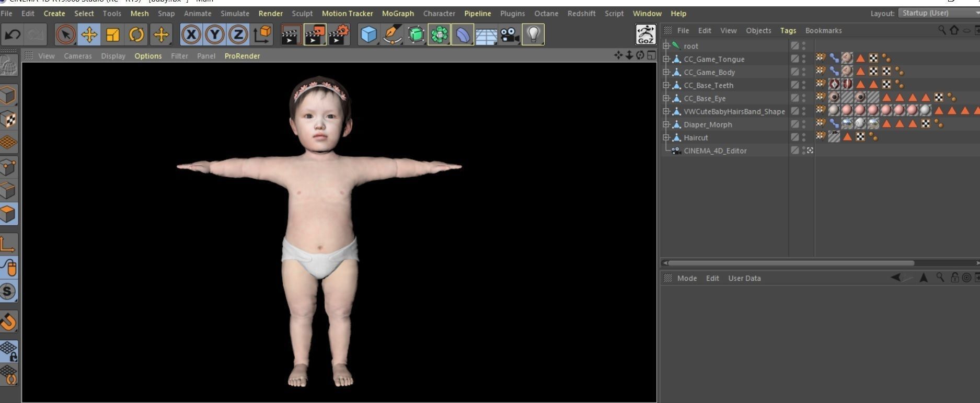This screenshot has width=980, height=403.
Task: Click the green Subdivision Surface generator icon
Action: tap(416, 35)
